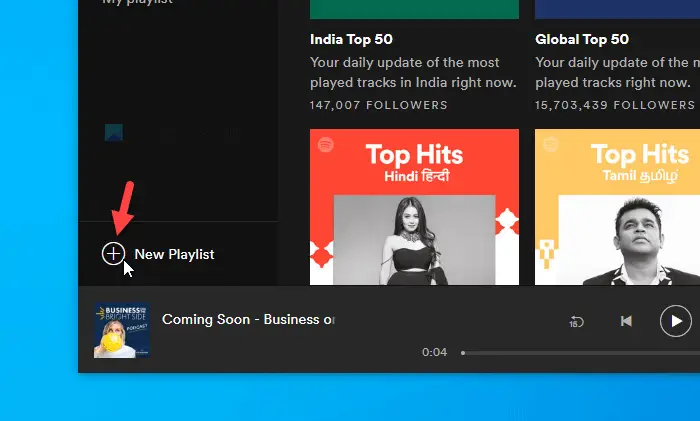The image size is (700, 421).
Task: Click the Business podcast cover art thumbnail
Action: coord(122,330)
